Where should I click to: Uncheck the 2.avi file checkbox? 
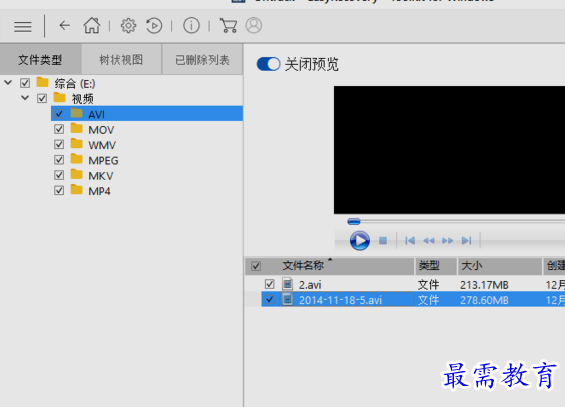270,284
